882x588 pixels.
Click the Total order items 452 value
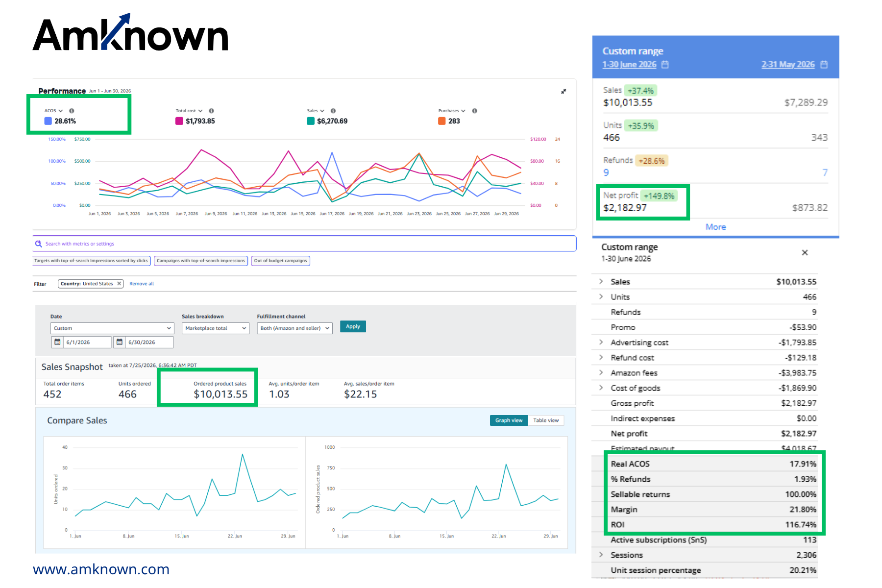[x=52, y=394]
